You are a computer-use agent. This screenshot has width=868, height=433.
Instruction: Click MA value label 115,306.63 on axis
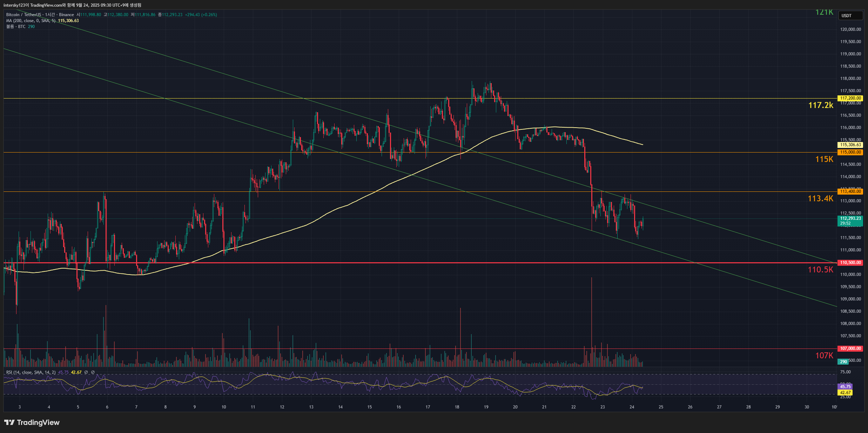point(850,145)
